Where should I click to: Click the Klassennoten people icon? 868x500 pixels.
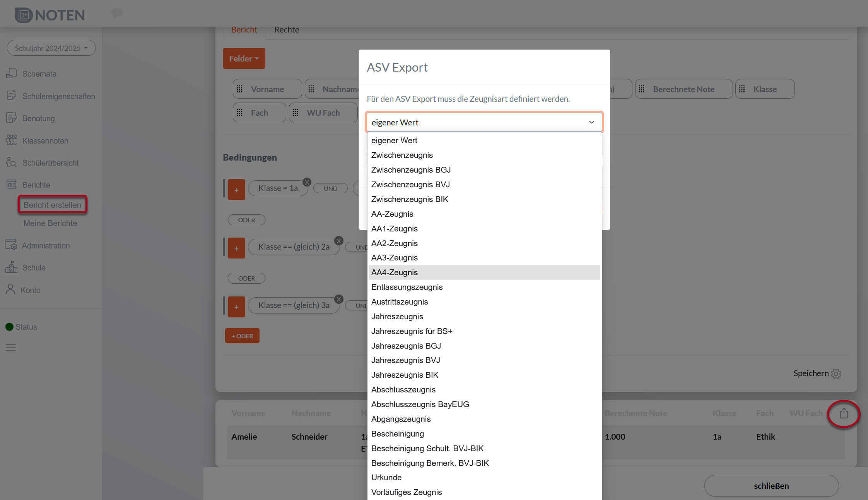[x=11, y=140]
